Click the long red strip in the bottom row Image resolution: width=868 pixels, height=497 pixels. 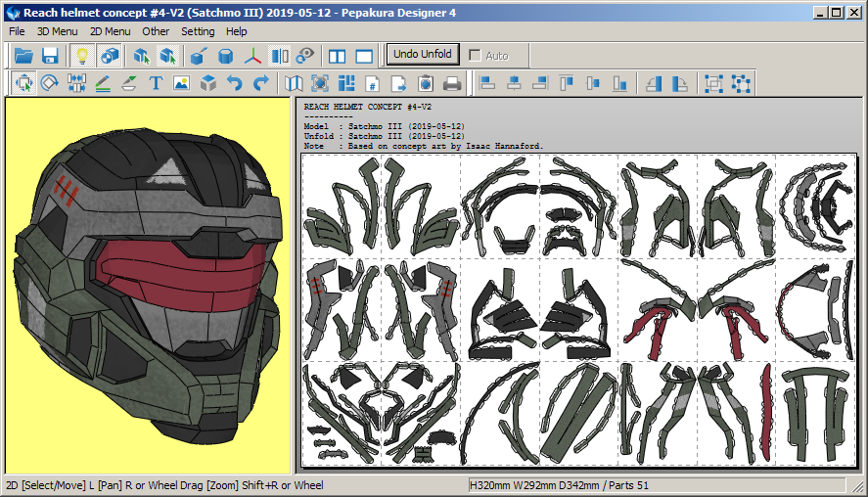(766, 412)
